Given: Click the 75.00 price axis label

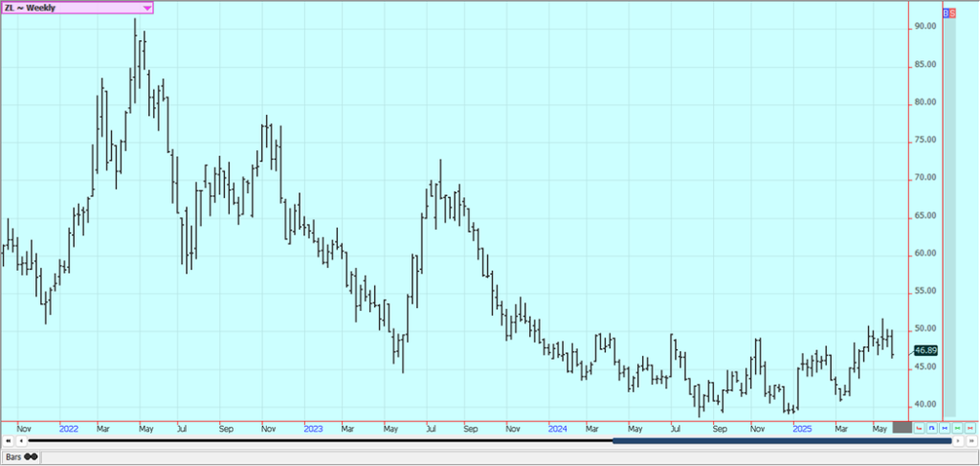Looking at the screenshot, I should pyautogui.click(x=925, y=140).
